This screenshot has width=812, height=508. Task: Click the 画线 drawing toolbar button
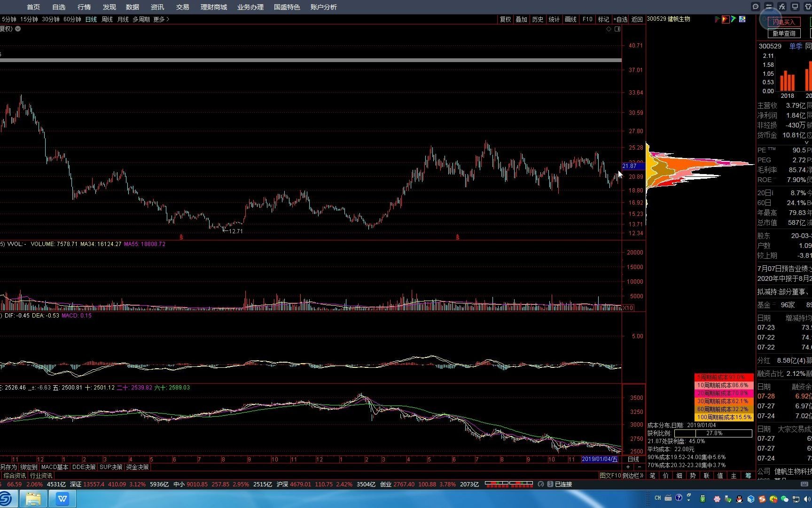pos(571,19)
